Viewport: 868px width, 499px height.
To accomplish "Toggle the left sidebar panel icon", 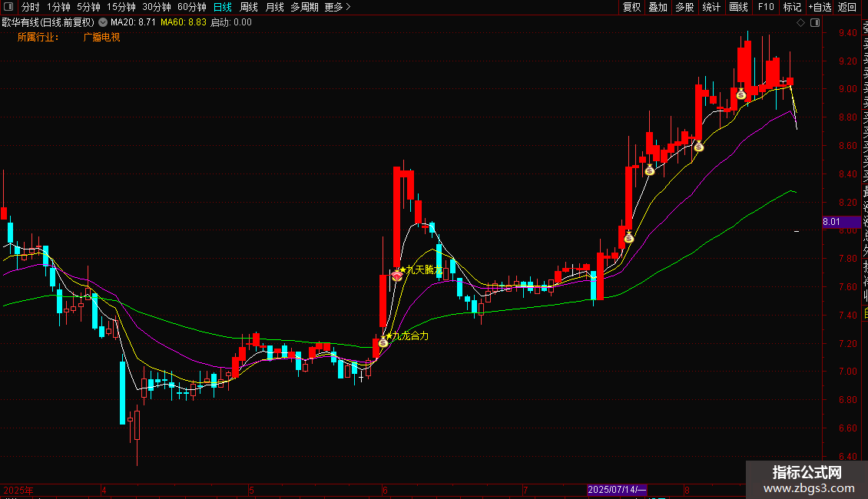I will 8,7.
